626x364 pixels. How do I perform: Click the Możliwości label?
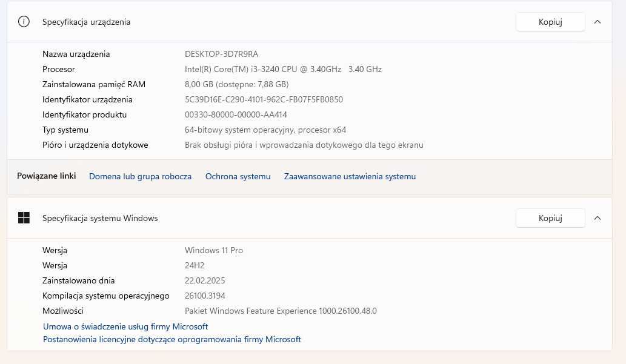tap(63, 311)
